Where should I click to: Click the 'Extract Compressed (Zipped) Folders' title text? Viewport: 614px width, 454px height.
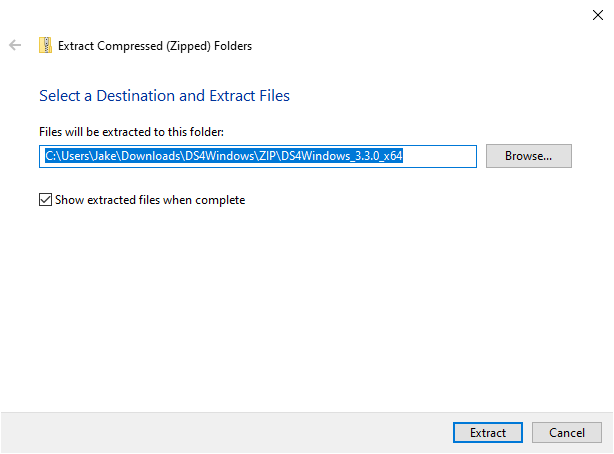click(155, 45)
